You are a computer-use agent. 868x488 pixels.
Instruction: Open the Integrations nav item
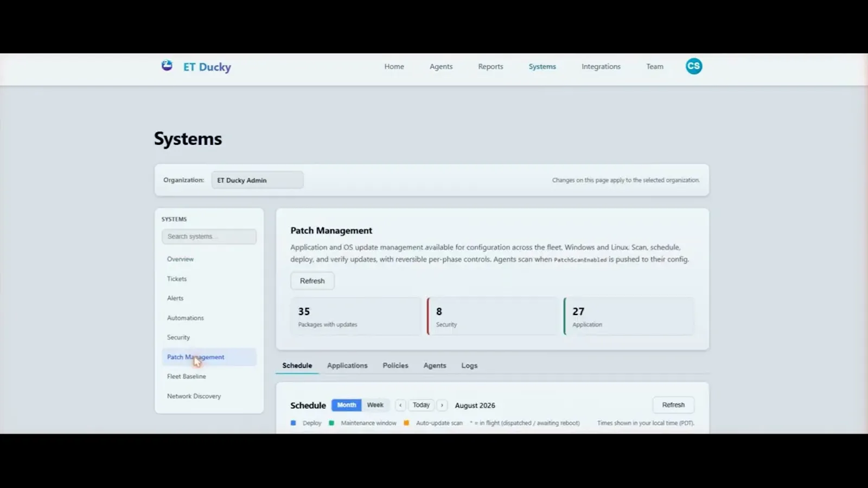pyautogui.click(x=601, y=67)
